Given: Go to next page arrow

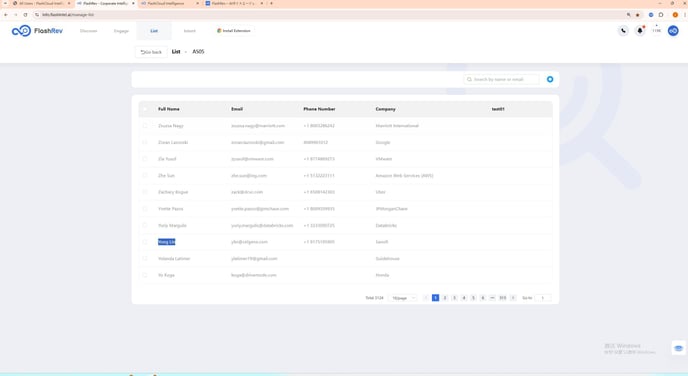Looking at the screenshot, I should (513, 298).
